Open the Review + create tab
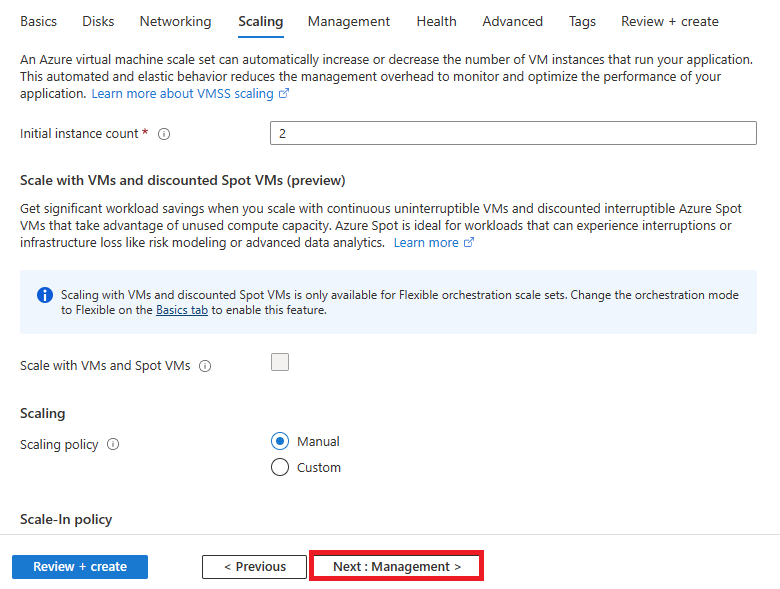 point(670,21)
